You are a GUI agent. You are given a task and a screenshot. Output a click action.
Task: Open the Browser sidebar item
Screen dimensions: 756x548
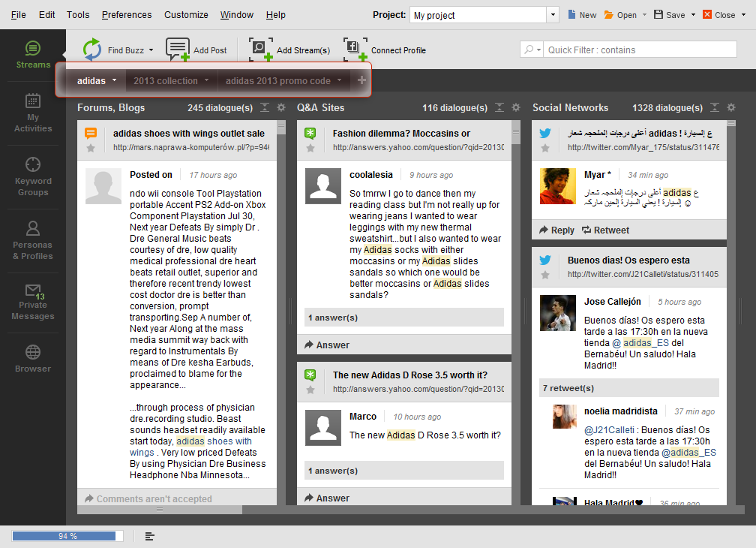33,359
